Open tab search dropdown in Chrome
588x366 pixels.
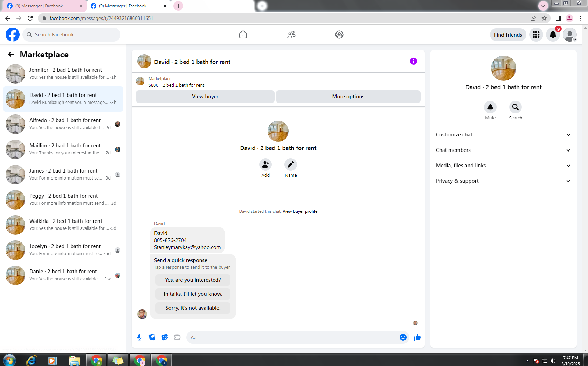pyautogui.click(x=543, y=6)
